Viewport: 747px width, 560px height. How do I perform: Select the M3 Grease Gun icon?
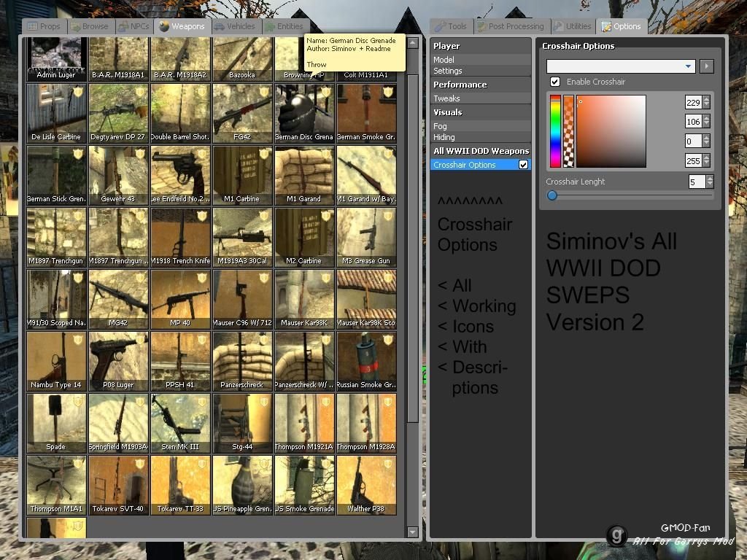coord(366,237)
